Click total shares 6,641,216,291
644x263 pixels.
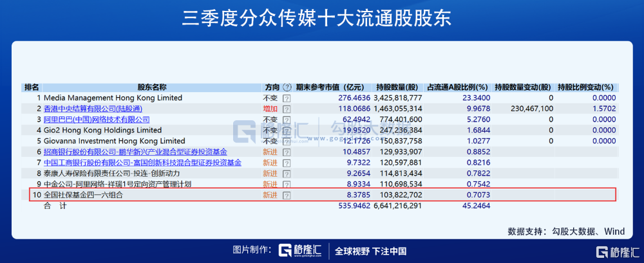pyautogui.click(x=398, y=206)
